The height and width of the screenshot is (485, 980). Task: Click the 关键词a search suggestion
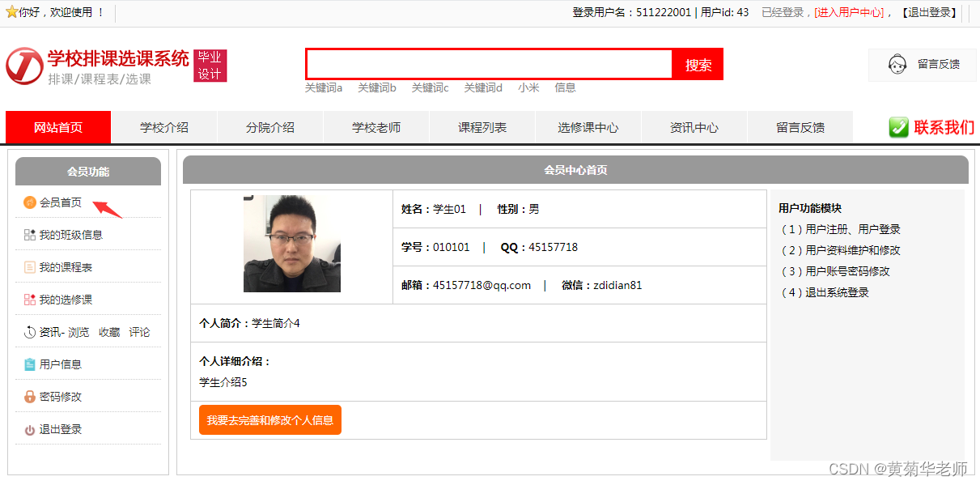(x=324, y=87)
